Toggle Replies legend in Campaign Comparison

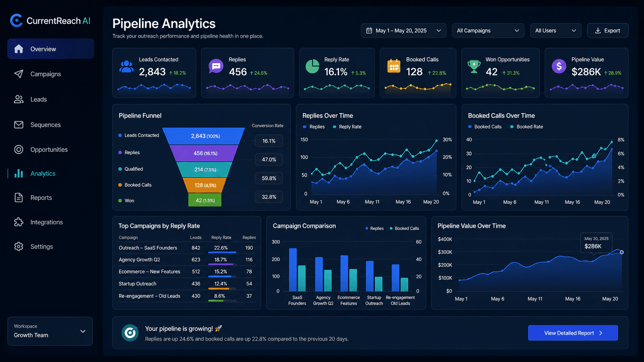(x=374, y=229)
